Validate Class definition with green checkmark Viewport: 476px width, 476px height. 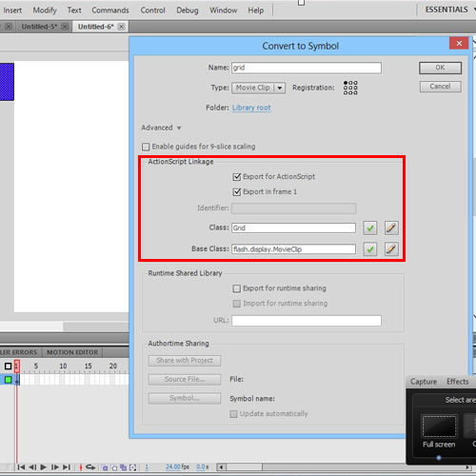tap(370, 228)
